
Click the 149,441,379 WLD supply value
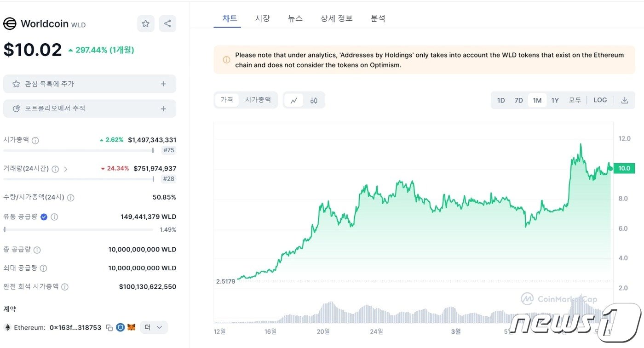coord(149,217)
